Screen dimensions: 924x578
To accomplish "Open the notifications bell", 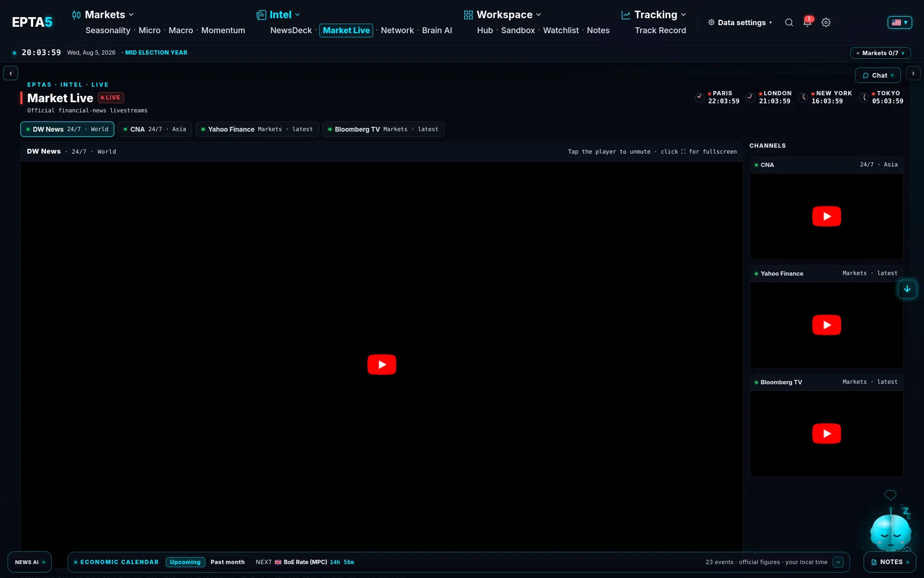I will coord(807,22).
